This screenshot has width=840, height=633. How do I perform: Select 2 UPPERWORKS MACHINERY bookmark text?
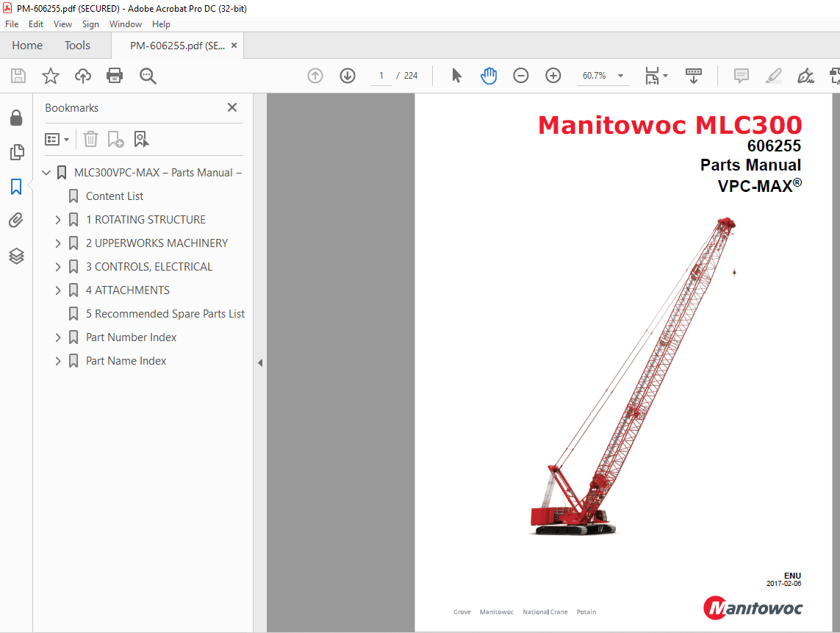click(157, 243)
